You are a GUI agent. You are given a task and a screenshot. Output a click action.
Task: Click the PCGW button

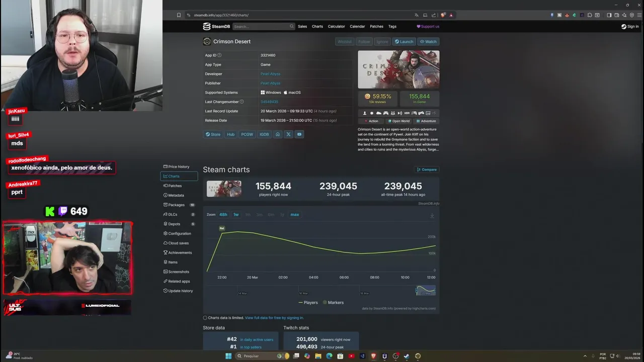pos(247,134)
